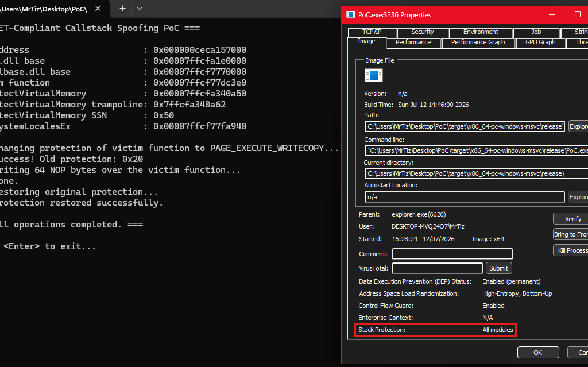Select the parent process 'explorer.exe(6620)' text
This screenshot has height=367, width=588.
[x=419, y=214]
